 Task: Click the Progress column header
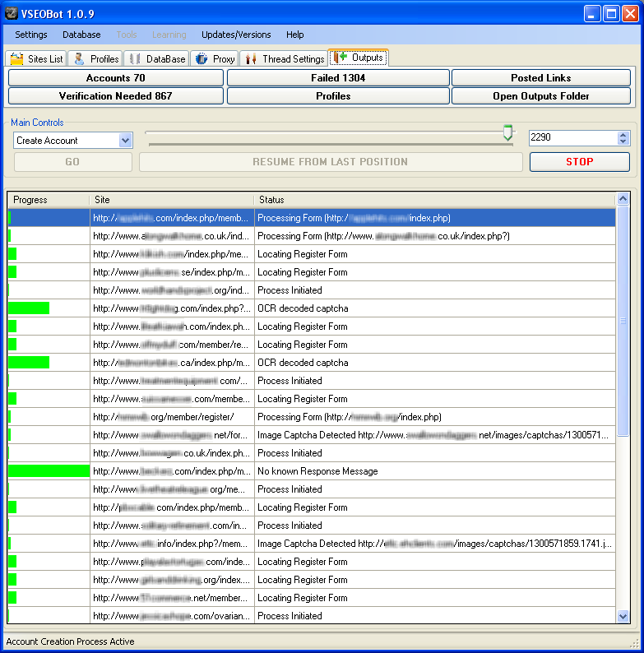click(49, 200)
